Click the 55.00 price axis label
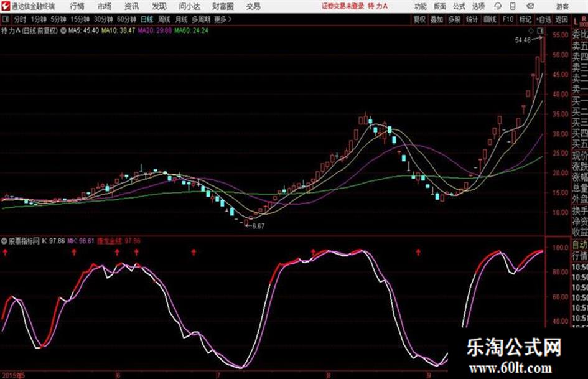 (560, 35)
